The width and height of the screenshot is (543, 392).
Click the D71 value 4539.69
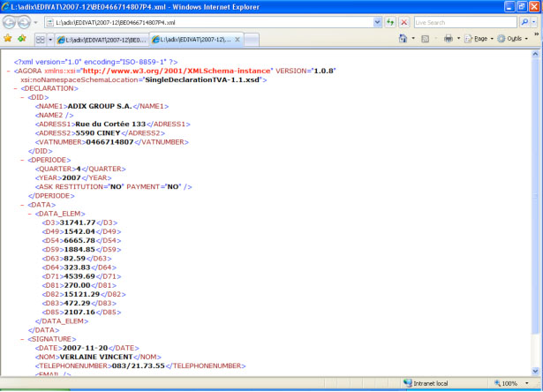79,276
